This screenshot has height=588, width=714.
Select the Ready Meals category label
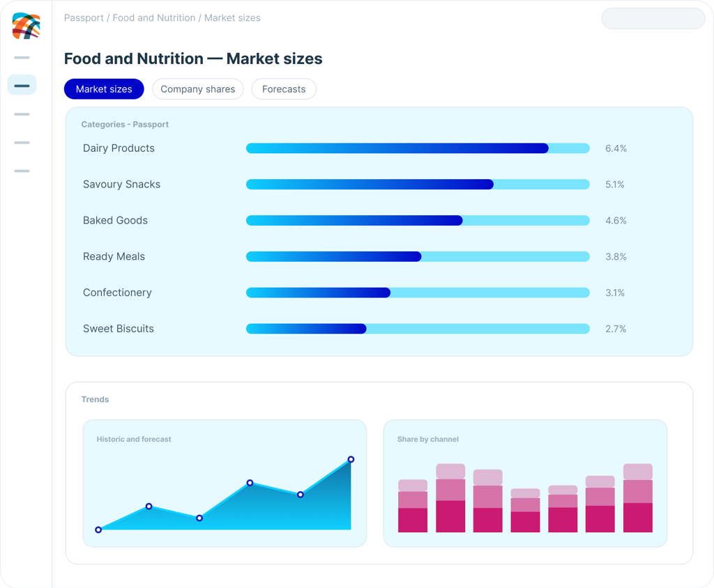pos(114,256)
